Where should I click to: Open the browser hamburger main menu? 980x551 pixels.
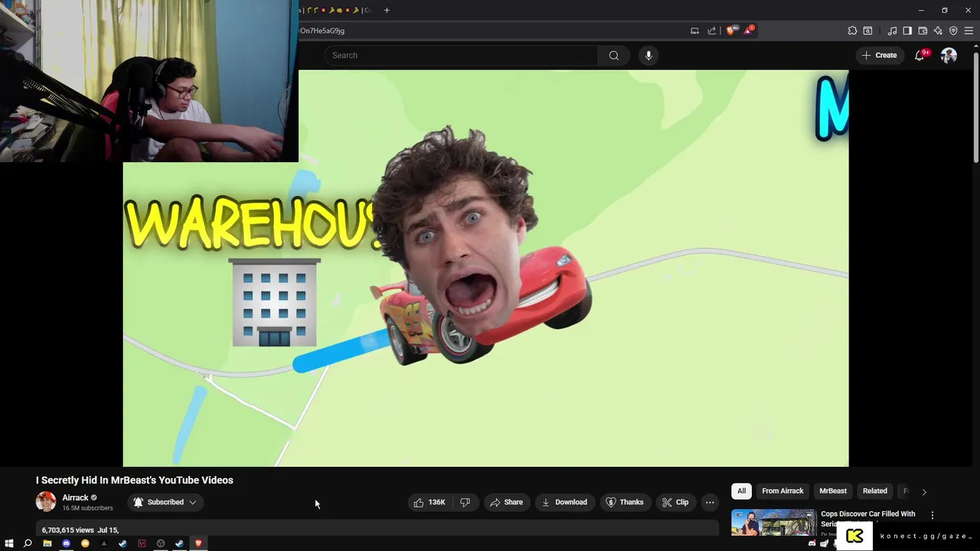pos(969,31)
